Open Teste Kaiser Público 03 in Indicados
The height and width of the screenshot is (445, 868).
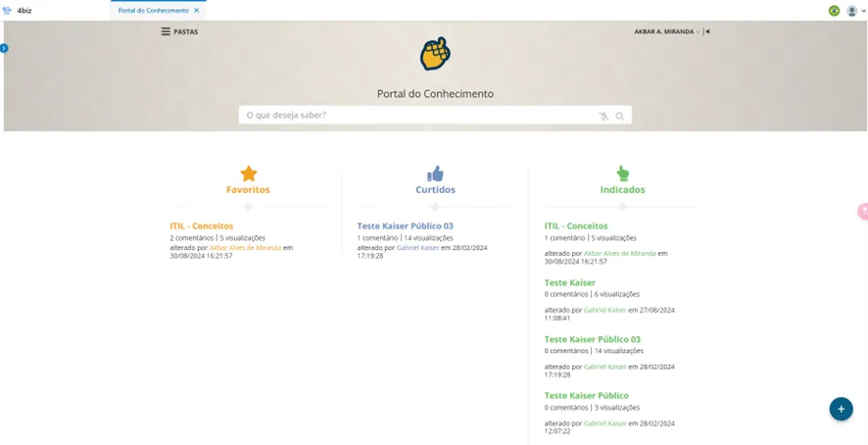tap(593, 339)
